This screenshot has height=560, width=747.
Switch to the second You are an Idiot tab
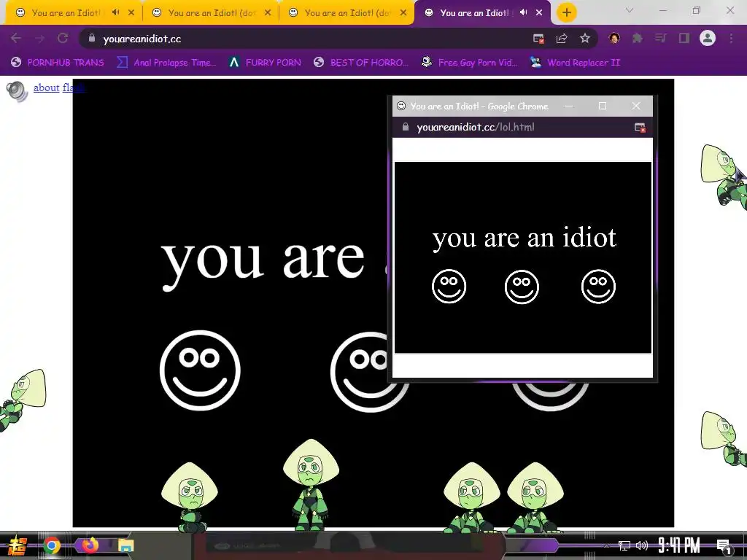click(x=212, y=13)
